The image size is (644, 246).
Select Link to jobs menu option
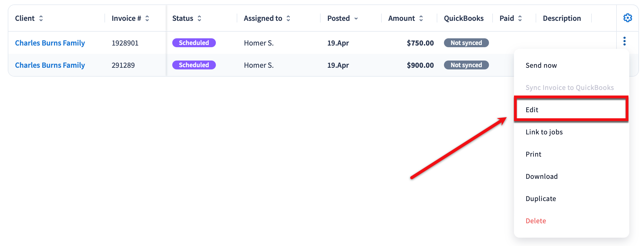(x=544, y=132)
